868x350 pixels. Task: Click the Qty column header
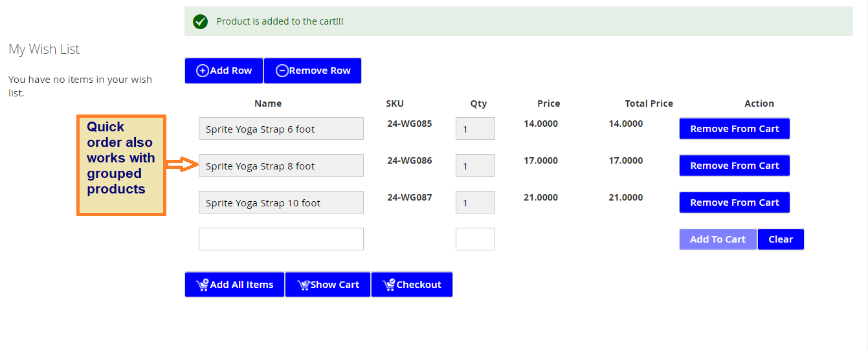coord(479,104)
